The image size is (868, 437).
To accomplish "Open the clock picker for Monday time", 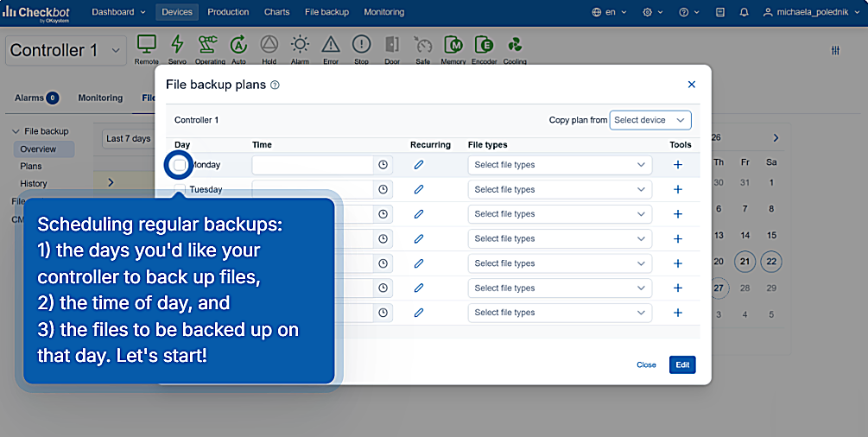I will (383, 165).
